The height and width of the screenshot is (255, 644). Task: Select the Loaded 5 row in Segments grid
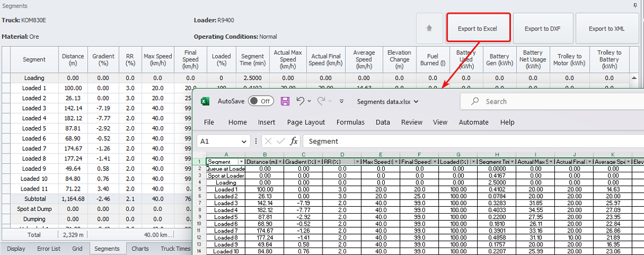click(34, 128)
